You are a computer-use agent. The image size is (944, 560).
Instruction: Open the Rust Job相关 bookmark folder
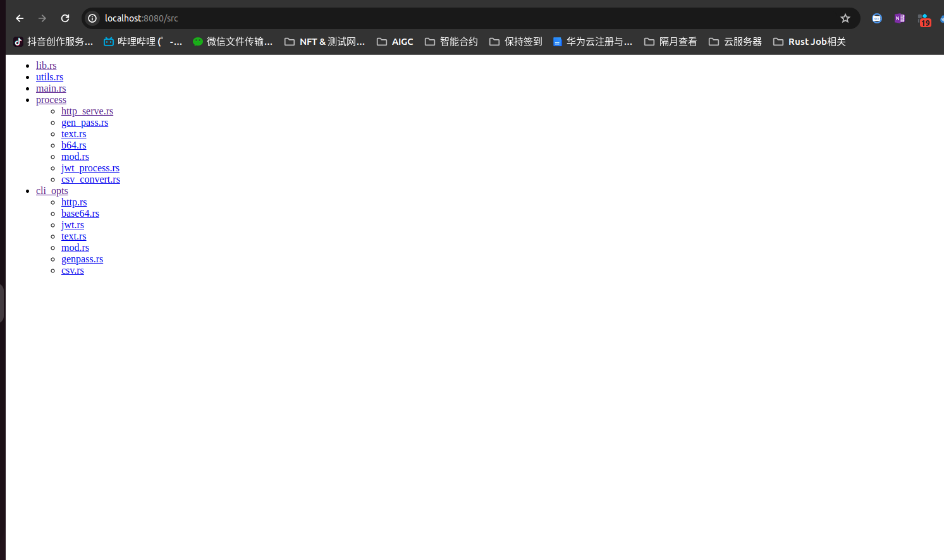(809, 42)
